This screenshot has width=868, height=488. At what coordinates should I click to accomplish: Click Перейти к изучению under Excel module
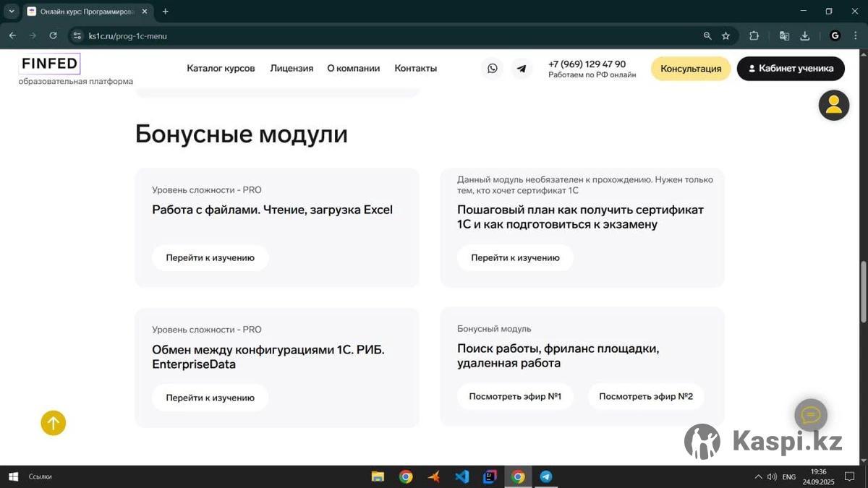coord(210,257)
